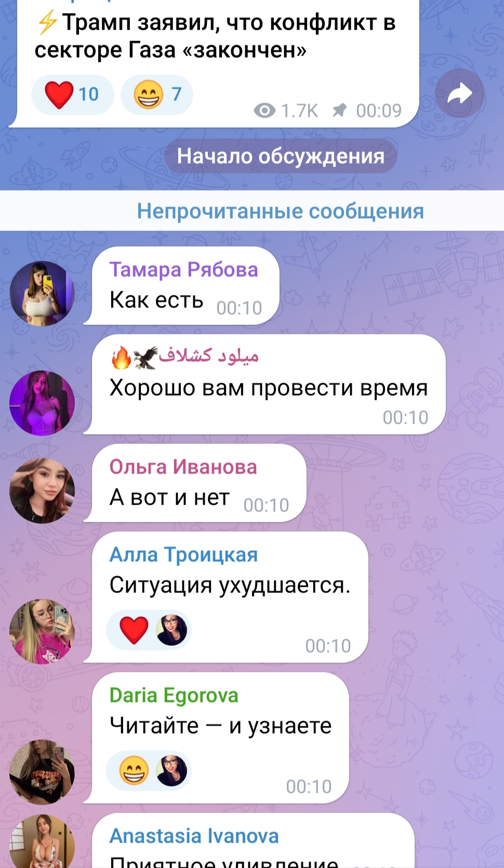Click the views eye icon showing 1.7K

click(264, 111)
